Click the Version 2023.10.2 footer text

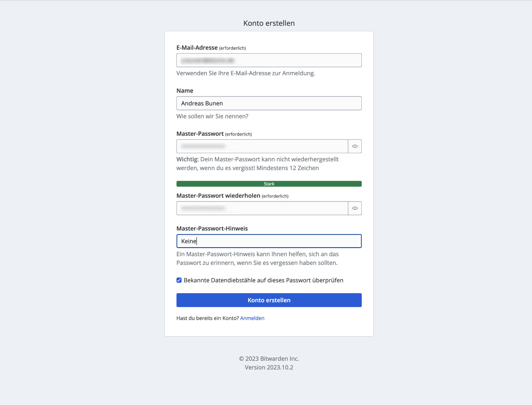click(269, 367)
